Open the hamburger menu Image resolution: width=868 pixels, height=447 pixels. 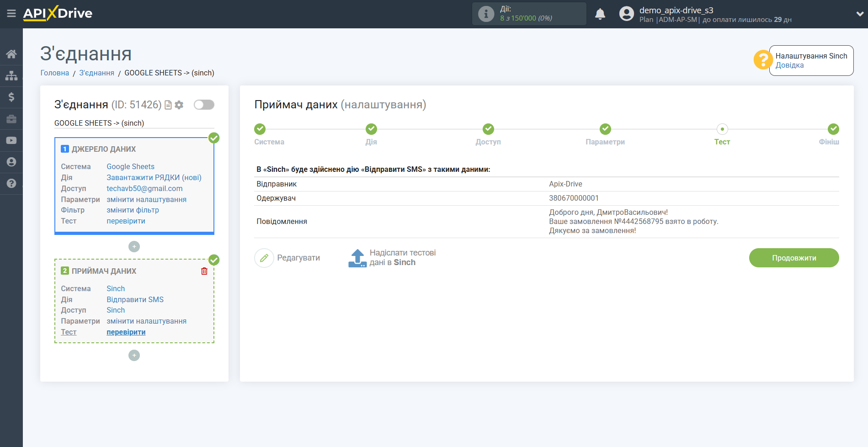pyautogui.click(x=11, y=14)
